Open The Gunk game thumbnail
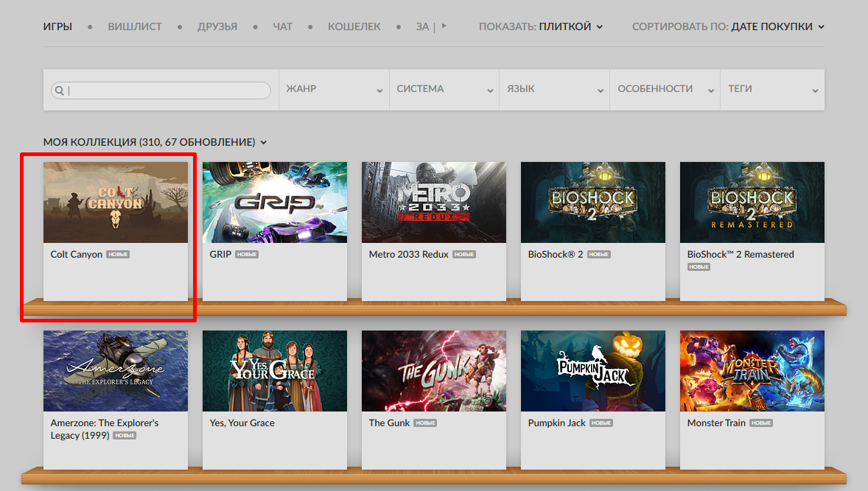This screenshot has width=868, height=491. [x=434, y=371]
